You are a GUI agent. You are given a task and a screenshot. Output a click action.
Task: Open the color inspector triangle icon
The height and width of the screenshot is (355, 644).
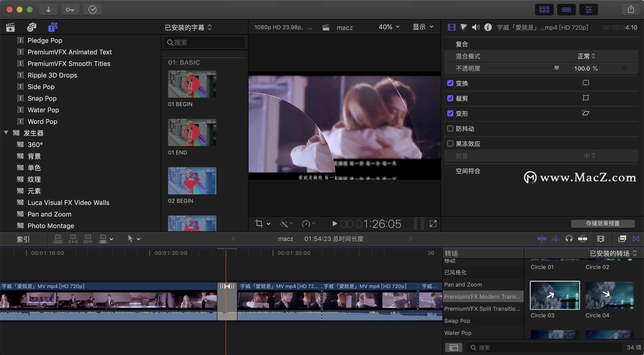point(464,27)
